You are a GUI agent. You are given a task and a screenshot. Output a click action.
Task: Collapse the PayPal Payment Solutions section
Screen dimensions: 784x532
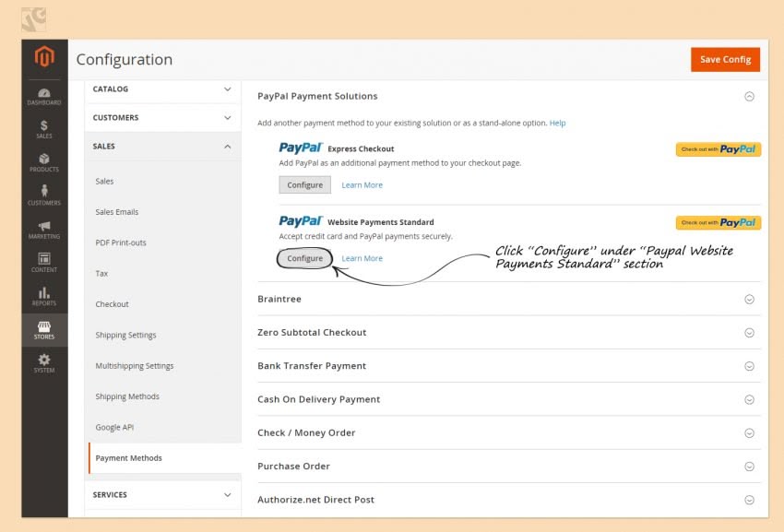click(x=749, y=97)
